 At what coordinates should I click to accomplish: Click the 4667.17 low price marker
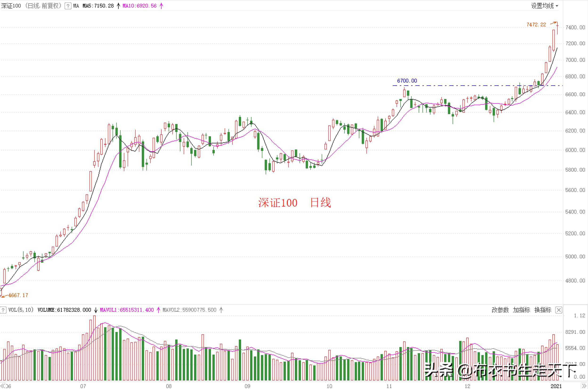click(x=18, y=295)
